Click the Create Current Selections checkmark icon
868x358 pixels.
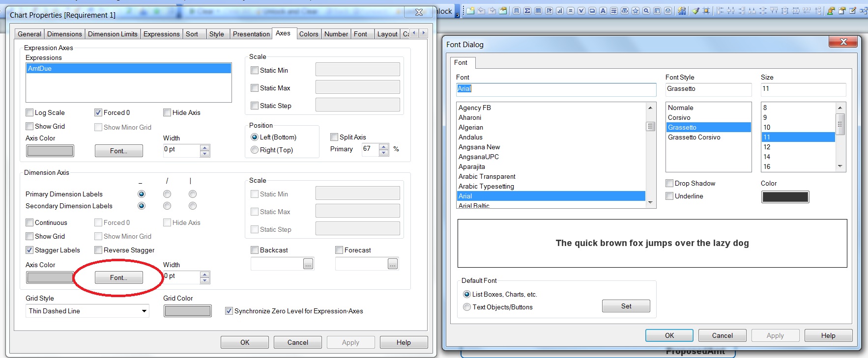[581, 11]
